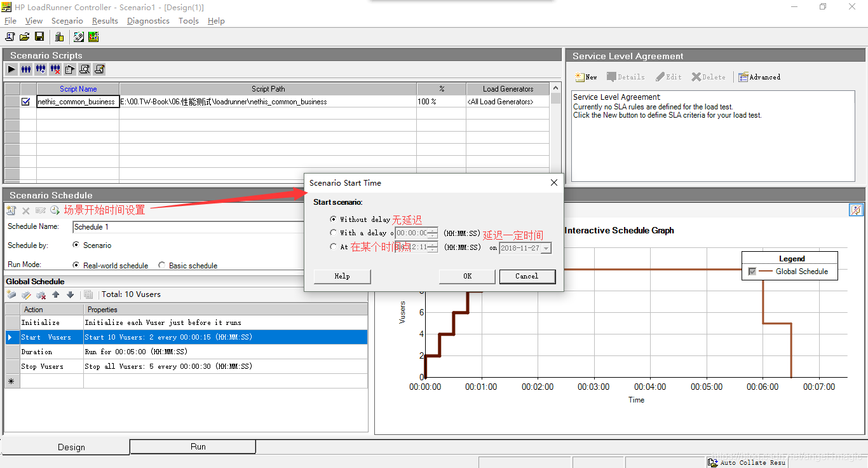Viewport: 868px width, 468px height.
Task: Click the grayed icon beside Total Vusers
Action: click(88, 294)
